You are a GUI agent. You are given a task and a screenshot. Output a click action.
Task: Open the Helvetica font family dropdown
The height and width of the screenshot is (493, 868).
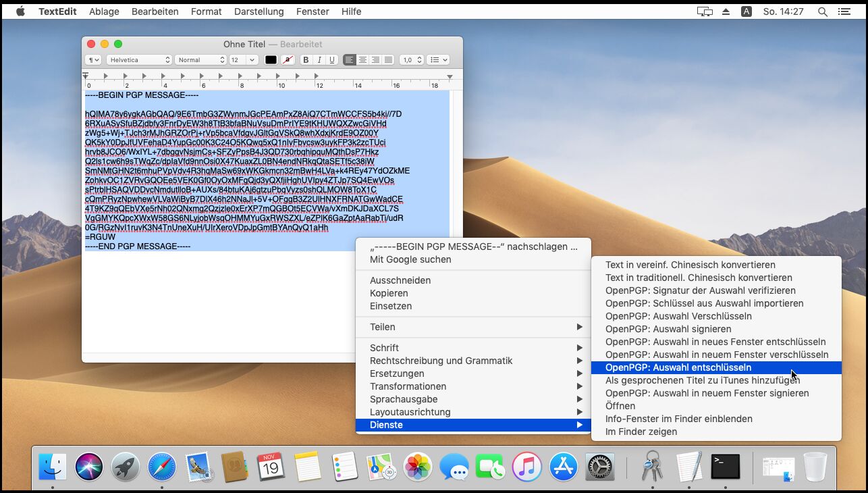140,60
